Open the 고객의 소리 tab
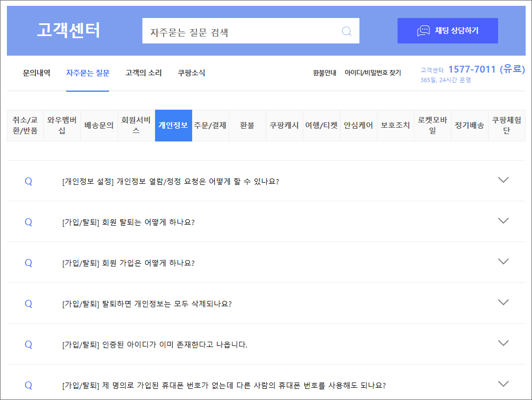This screenshot has height=400, width=532. tap(143, 73)
